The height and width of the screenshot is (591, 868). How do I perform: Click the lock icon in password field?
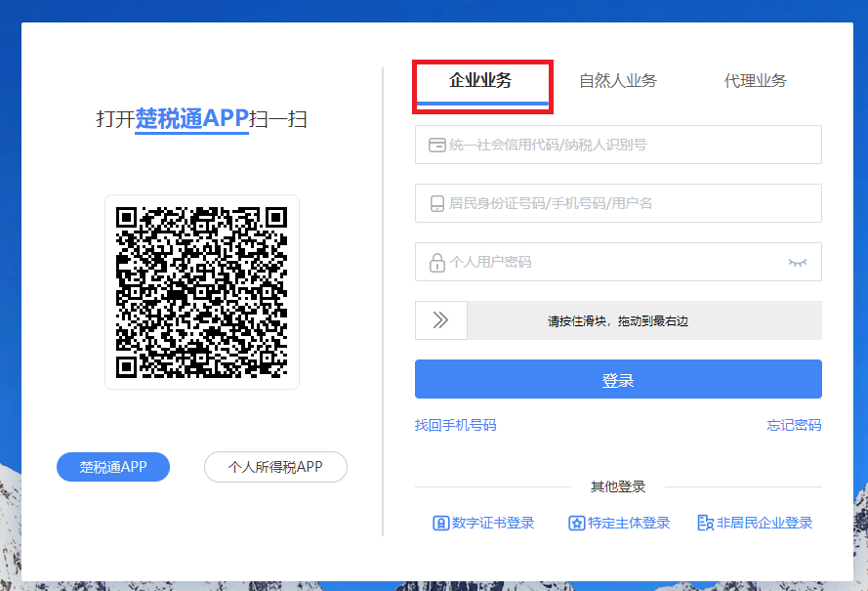click(436, 263)
